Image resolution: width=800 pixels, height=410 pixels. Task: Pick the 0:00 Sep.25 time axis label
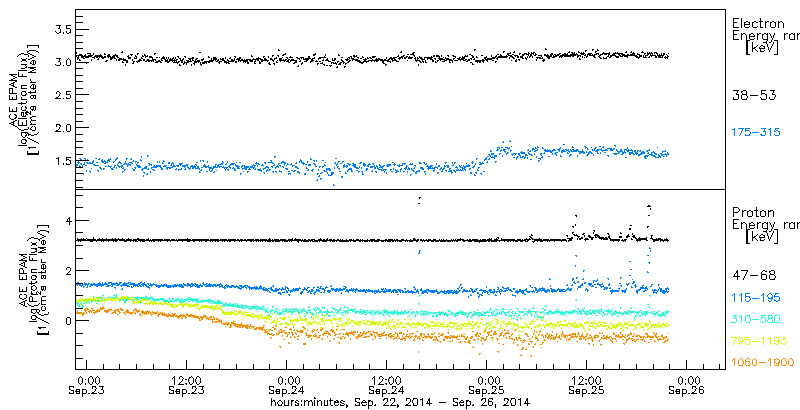point(487,385)
